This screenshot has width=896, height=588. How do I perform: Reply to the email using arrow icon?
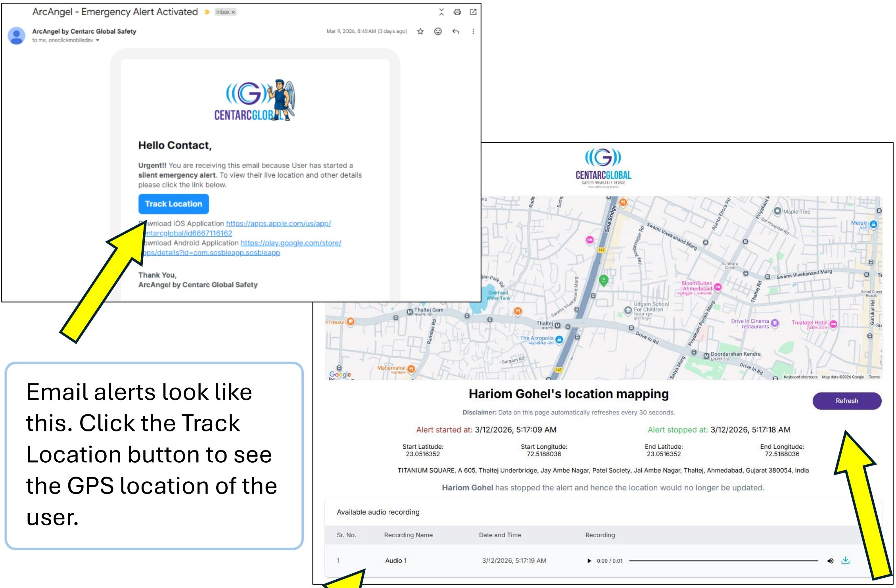456,31
